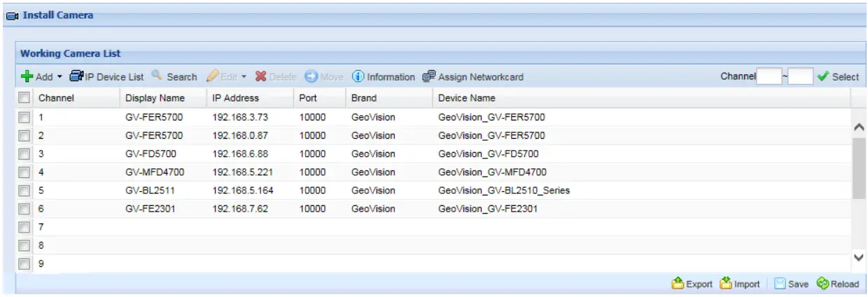Check the box for channel 6
This screenshot has height=297, width=868.
click(24, 208)
